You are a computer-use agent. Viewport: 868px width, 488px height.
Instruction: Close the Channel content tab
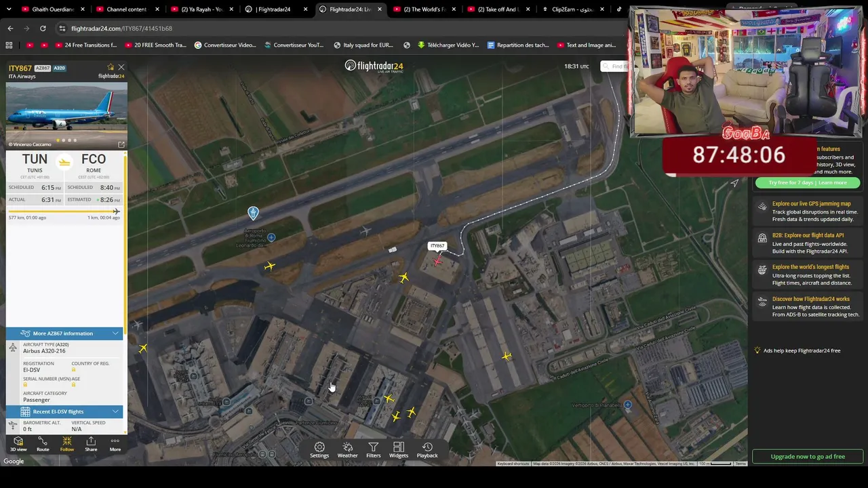[x=157, y=9]
